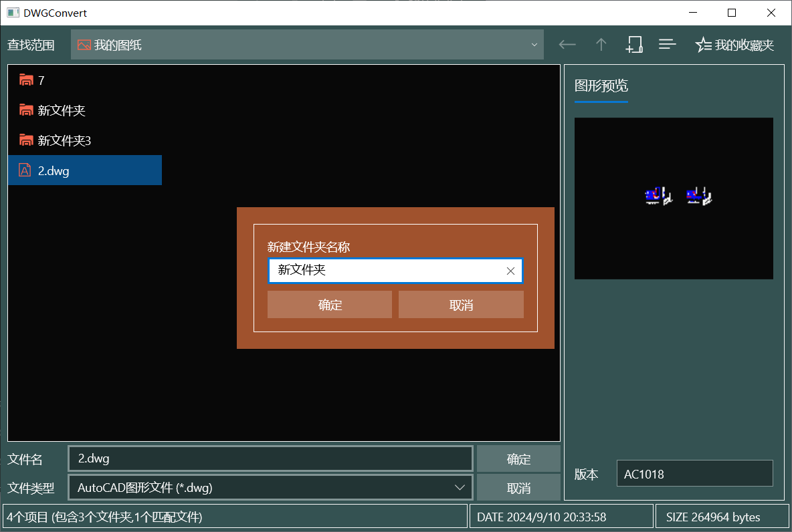
Task: Click the DWGConvert app icon in title bar
Action: tap(13, 13)
